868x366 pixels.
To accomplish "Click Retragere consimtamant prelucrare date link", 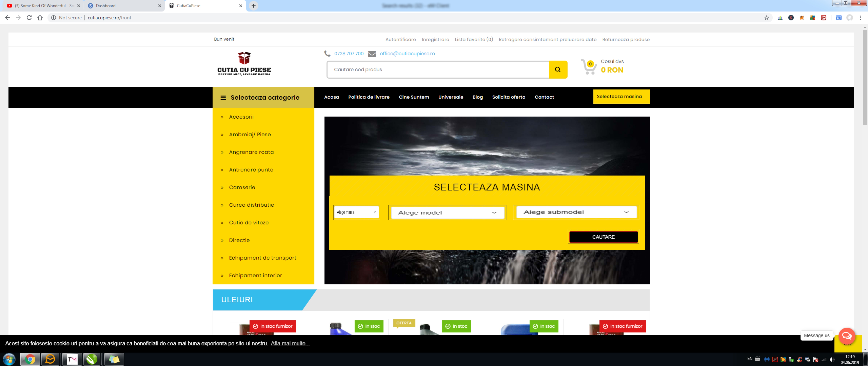I will coord(547,39).
